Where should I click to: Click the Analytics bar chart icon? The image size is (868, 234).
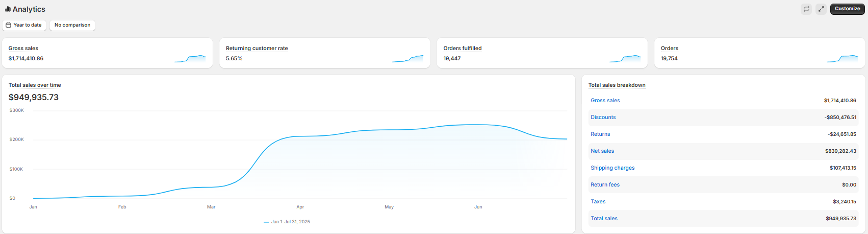tap(8, 9)
